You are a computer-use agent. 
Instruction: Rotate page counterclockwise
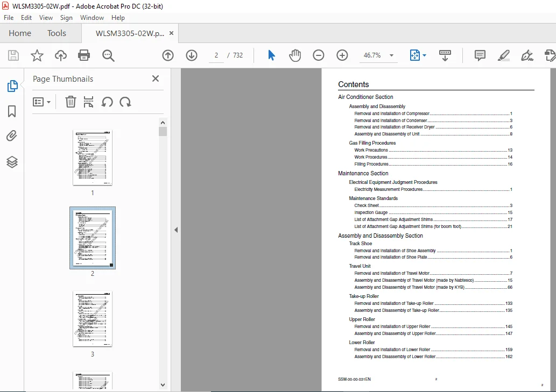pyautogui.click(x=107, y=102)
